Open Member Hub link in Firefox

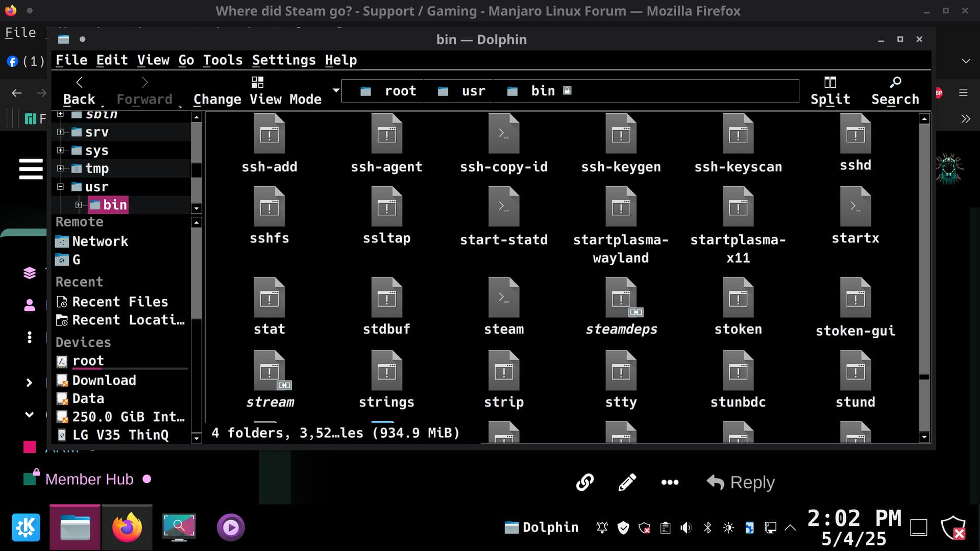[89, 479]
